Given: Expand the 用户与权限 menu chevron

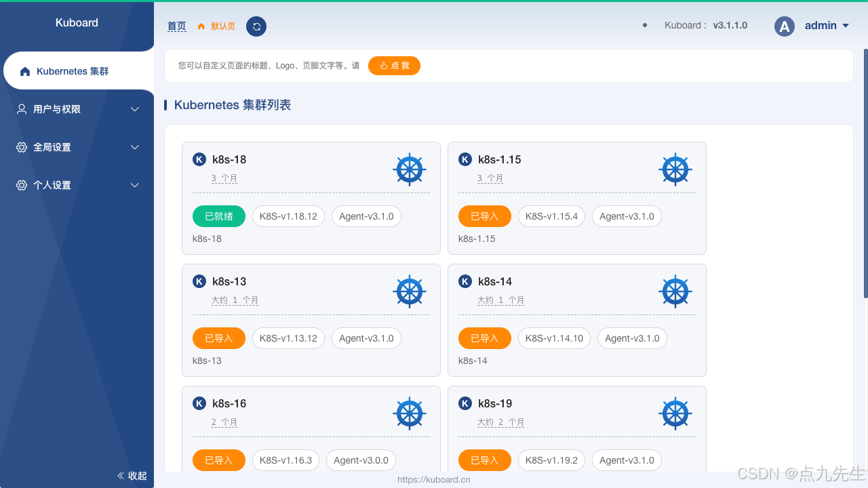Looking at the screenshot, I should (134, 109).
